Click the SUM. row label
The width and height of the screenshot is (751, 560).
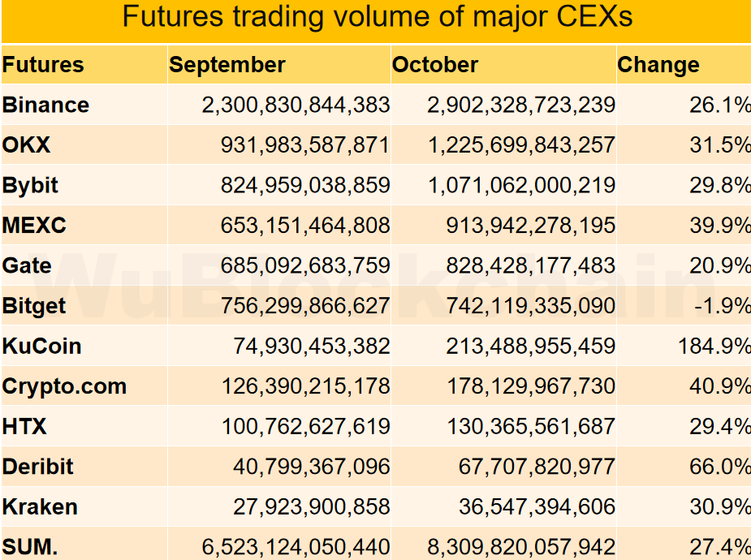30,547
